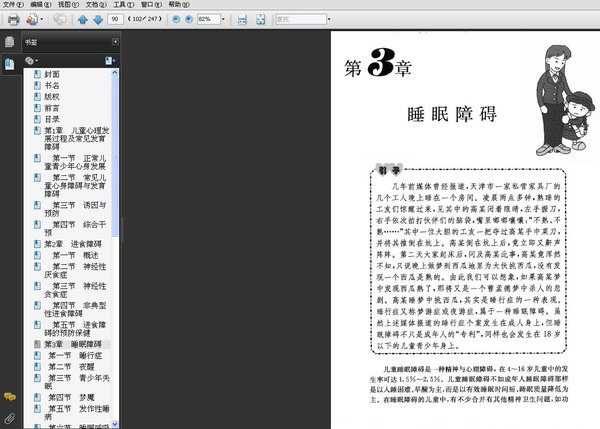Viewport: 600px width, 429px height.
Task: Click bookmarks list scroll down arrow
Action: 115,424
